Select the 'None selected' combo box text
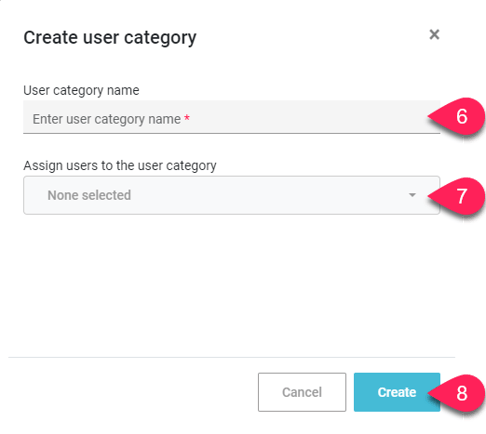 click(89, 195)
